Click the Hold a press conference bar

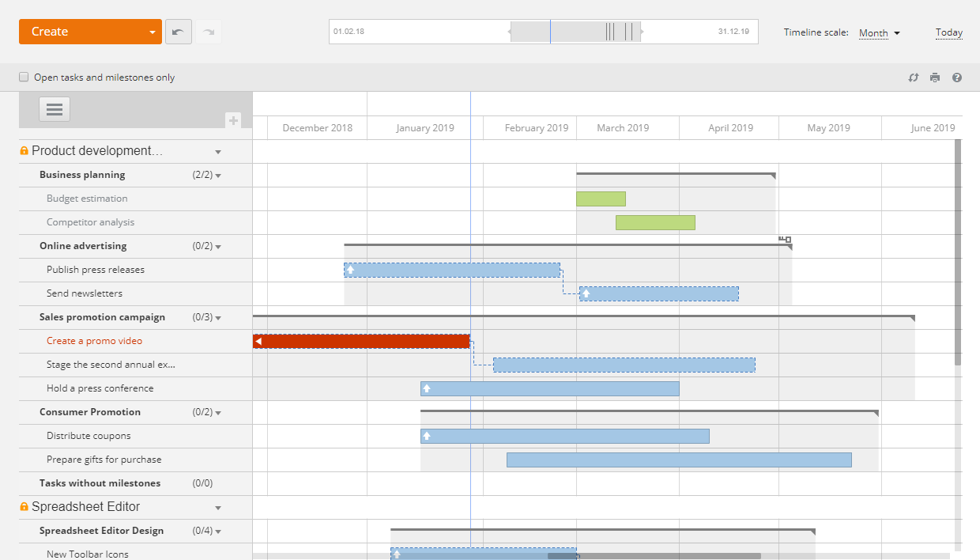[x=550, y=388]
